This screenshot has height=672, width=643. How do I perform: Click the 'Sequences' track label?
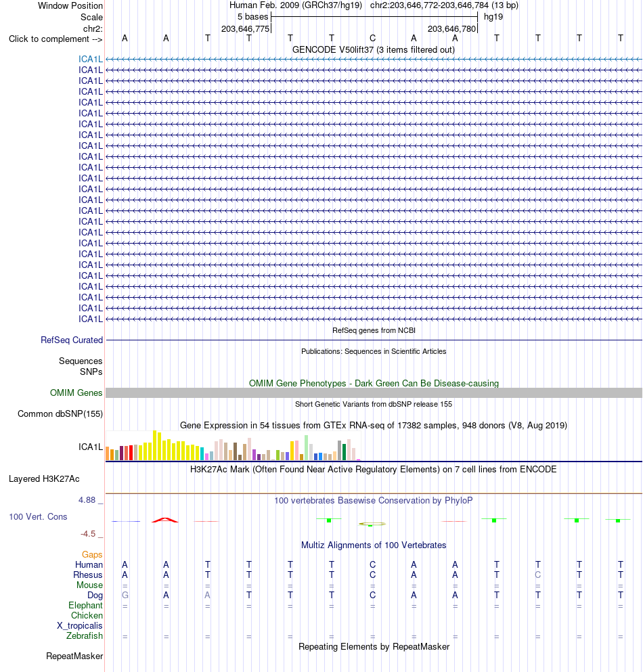tap(81, 361)
